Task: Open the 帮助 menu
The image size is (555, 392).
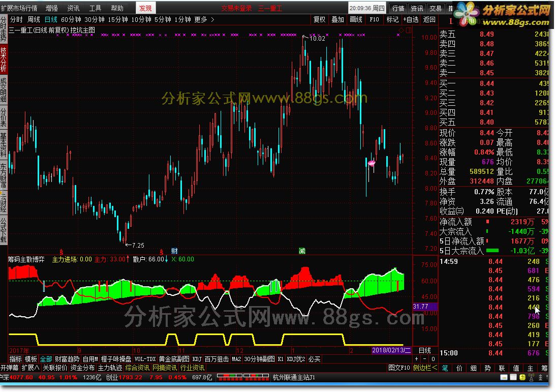Action: point(117,8)
